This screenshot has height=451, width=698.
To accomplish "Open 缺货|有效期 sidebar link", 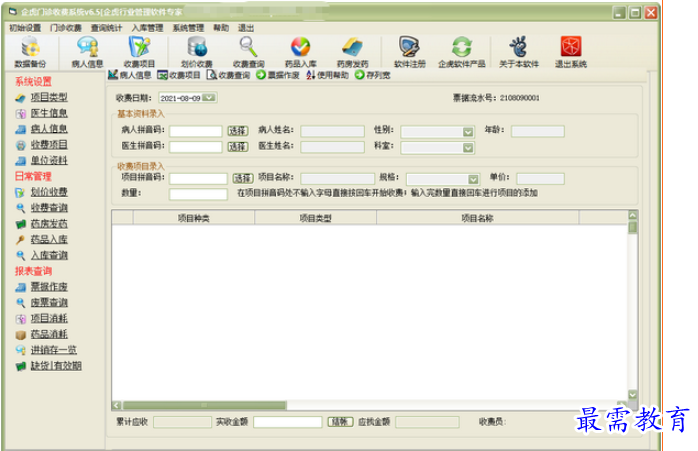I will (x=56, y=366).
